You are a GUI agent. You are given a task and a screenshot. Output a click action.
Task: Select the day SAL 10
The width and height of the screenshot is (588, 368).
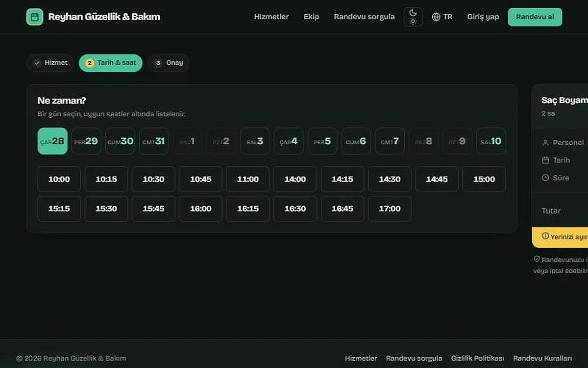tap(491, 141)
